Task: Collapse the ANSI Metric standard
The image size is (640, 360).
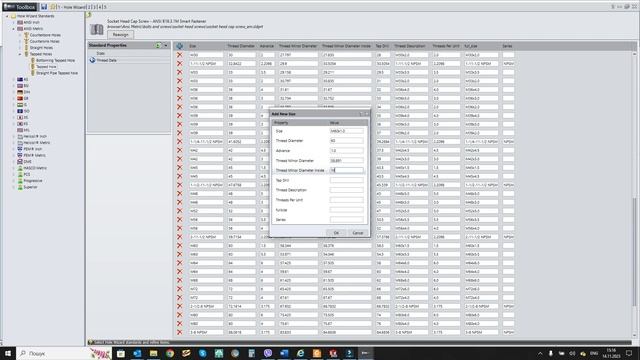Action: click(x=13, y=29)
